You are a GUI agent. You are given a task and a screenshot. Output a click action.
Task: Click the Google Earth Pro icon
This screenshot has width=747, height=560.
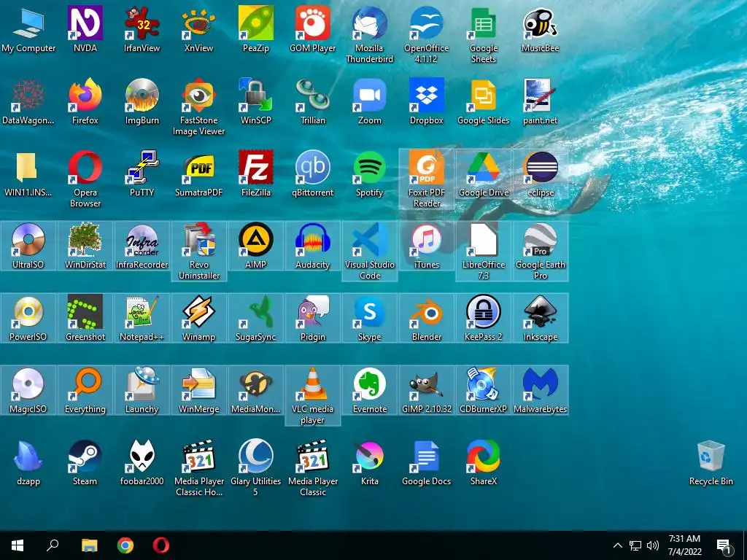[541, 252]
